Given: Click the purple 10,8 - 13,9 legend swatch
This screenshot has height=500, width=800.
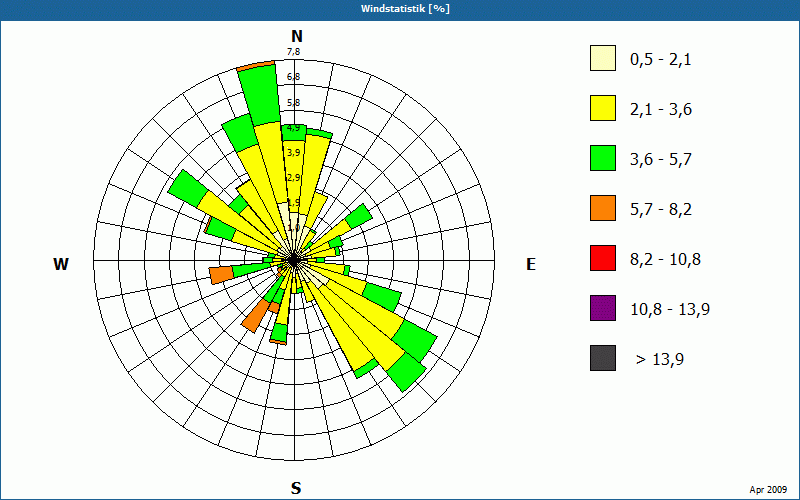Looking at the screenshot, I should [603, 308].
